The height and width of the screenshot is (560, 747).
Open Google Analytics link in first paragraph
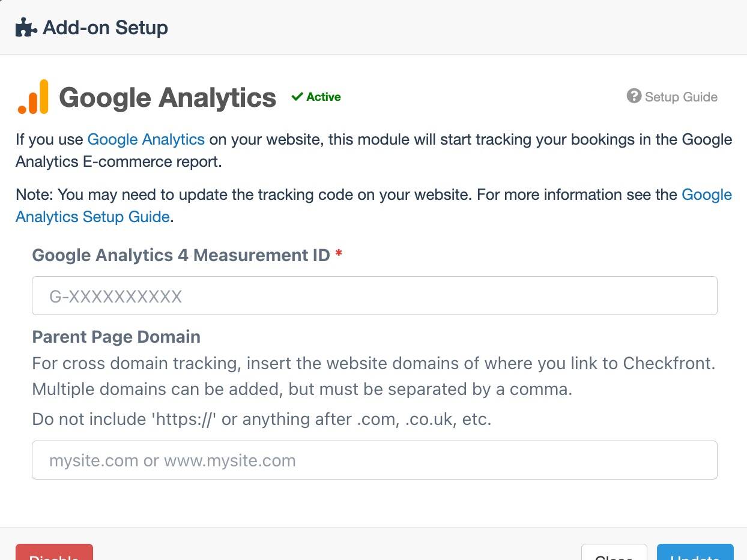146,139
